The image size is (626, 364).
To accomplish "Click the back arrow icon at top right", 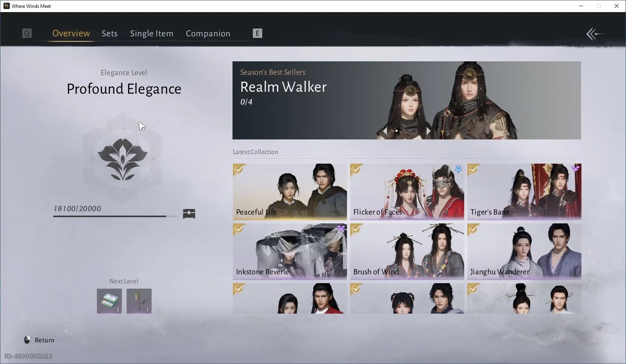I will click(594, 34).
